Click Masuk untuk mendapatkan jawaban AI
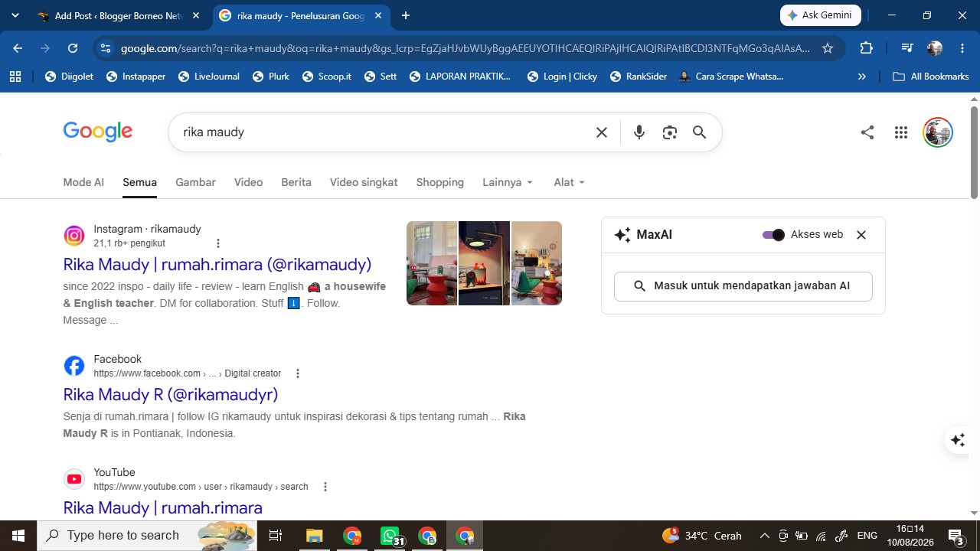 point(743,286)
